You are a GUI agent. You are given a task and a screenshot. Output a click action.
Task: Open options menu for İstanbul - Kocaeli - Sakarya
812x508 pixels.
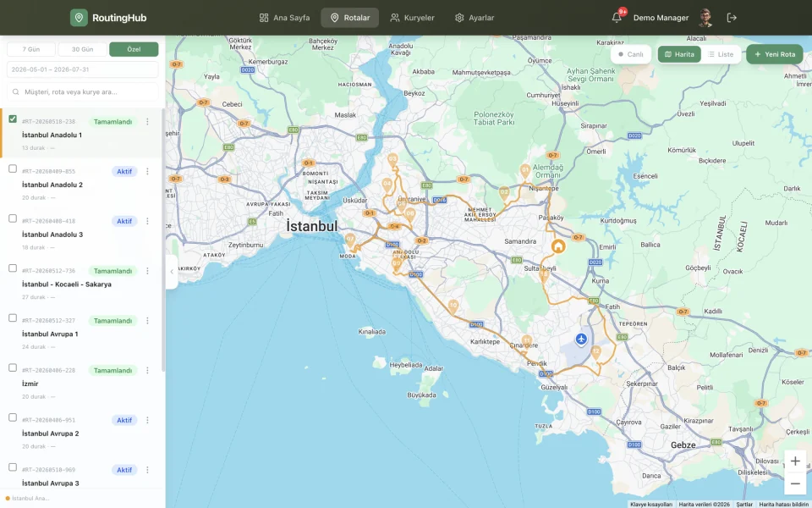click(147, 271)
